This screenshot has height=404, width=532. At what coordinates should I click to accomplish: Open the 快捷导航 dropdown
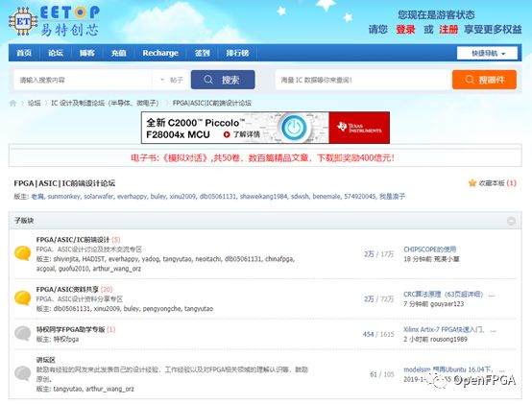pos(487,53)
